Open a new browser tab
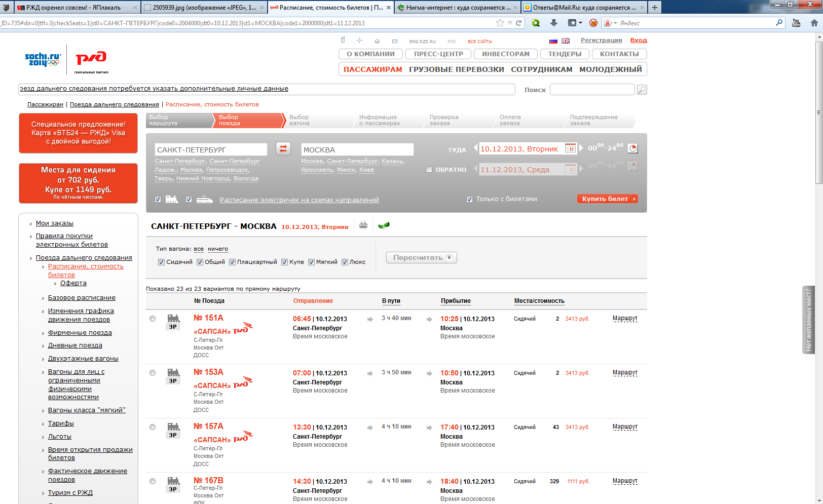 [x=655, y=8]
